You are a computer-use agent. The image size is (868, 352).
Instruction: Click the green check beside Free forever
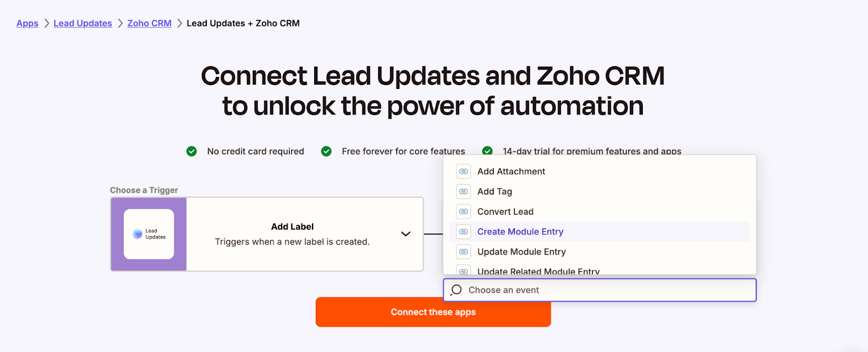coord(326,151)
